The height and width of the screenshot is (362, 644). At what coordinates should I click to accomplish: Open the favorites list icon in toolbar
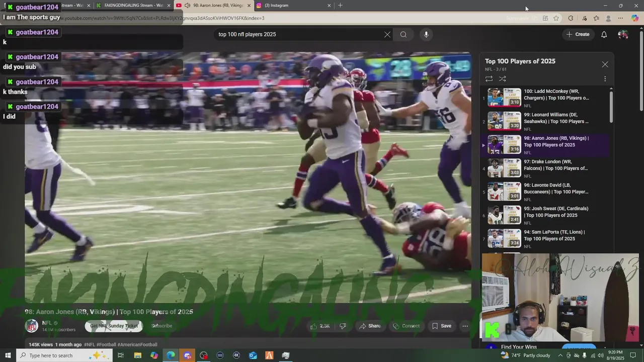[x=596, y=18]
